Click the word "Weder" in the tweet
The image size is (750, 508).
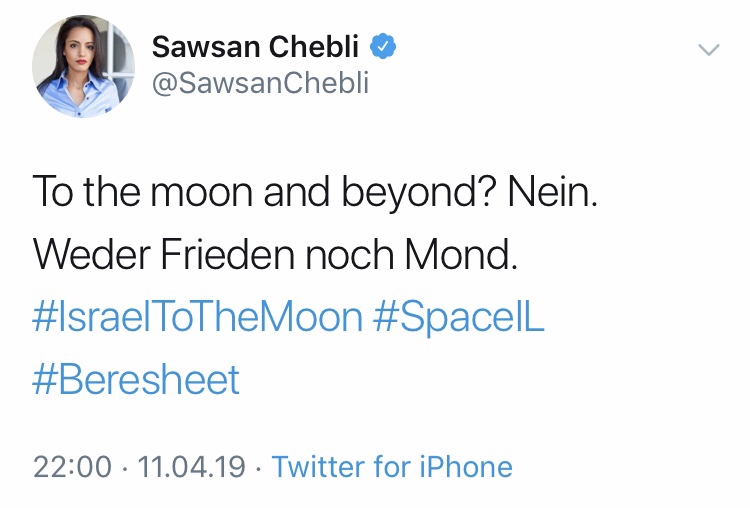click(90, 255)
